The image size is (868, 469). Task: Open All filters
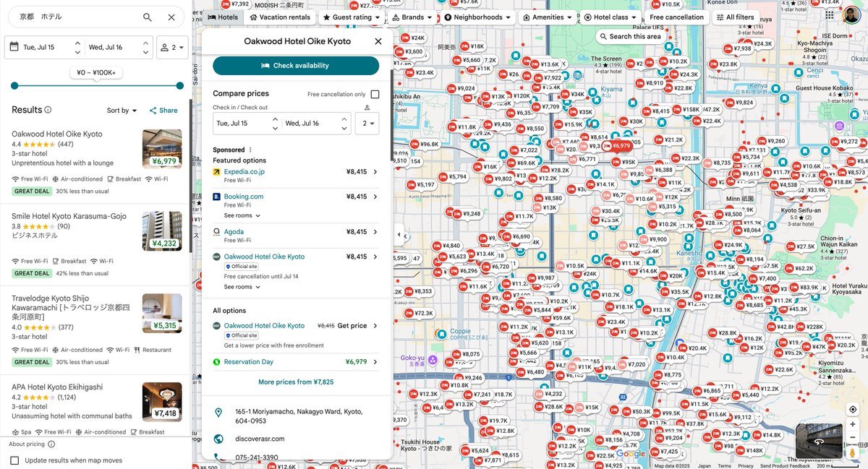coord(735,17)
